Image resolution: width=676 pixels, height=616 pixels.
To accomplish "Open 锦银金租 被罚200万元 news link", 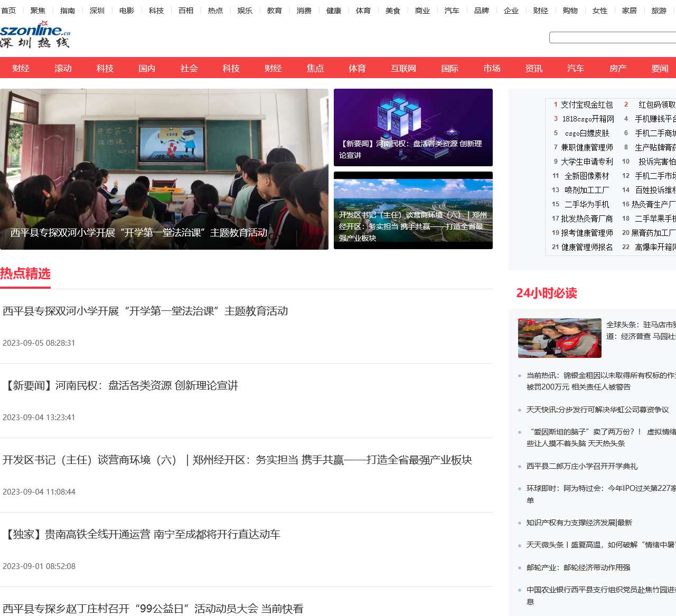I will click(x=601, y=381).
